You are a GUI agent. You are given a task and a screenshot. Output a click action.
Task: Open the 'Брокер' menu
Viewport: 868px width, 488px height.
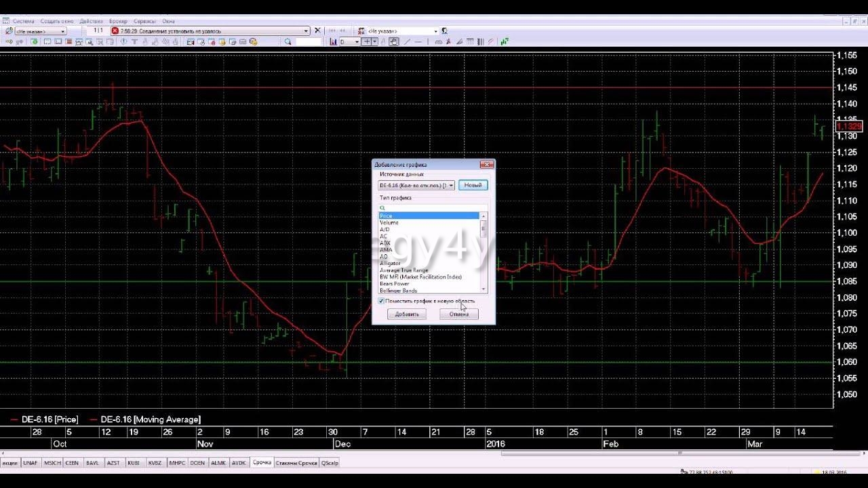point(119,21)
